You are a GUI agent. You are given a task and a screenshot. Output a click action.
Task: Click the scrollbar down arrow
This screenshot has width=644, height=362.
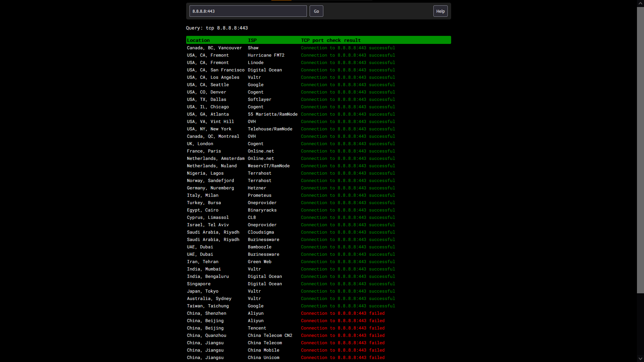640,359
